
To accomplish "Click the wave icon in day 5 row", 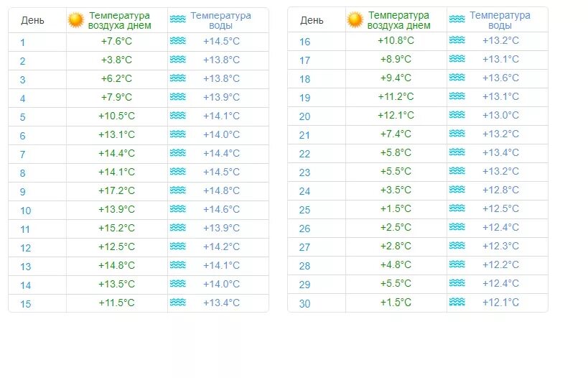I will [178, 115].
